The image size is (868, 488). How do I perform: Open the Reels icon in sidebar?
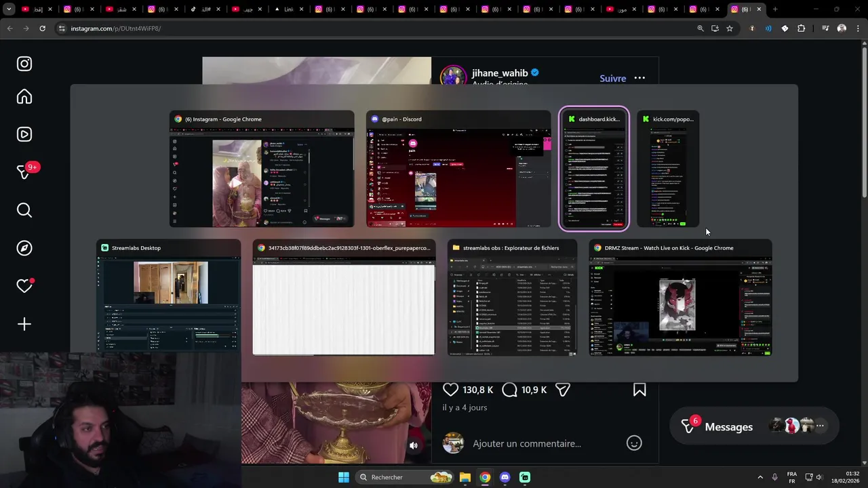[24, 134]
